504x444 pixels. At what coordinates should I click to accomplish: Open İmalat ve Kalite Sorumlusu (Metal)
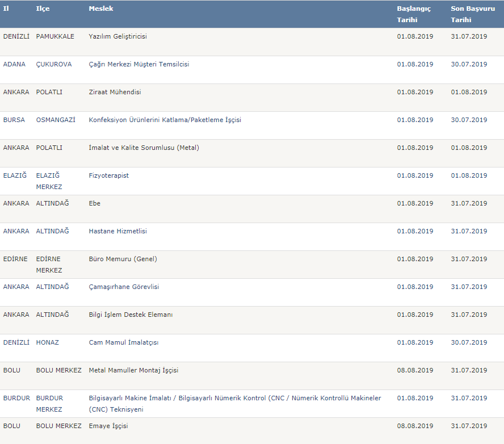tap(144, 148)
